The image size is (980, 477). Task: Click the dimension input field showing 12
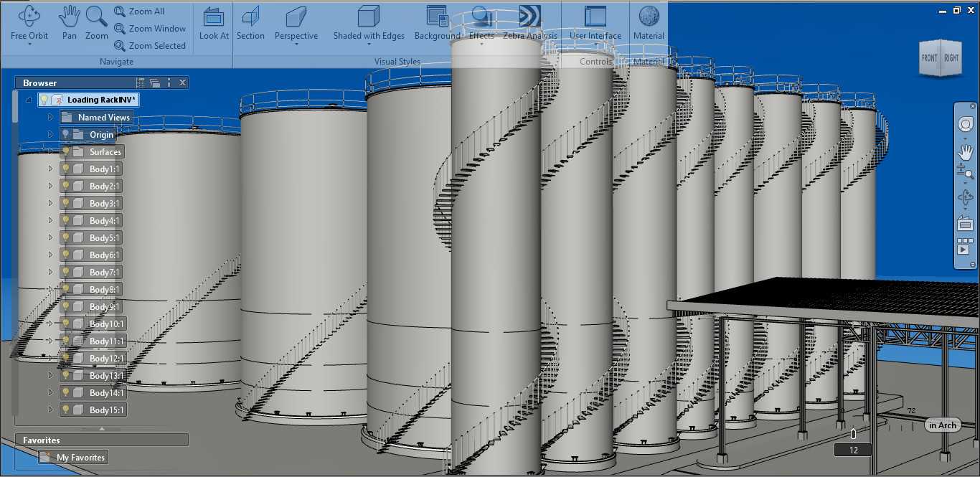click(853, 450)
